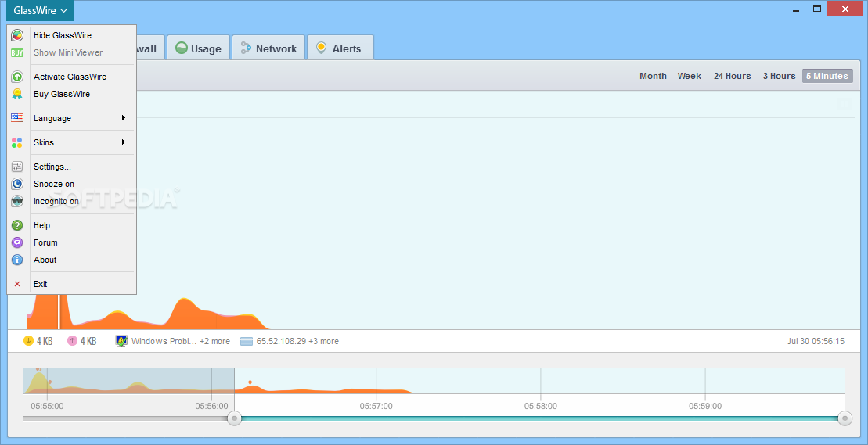Click the Hide GlassWire pie icon

(x=17, y=35)
